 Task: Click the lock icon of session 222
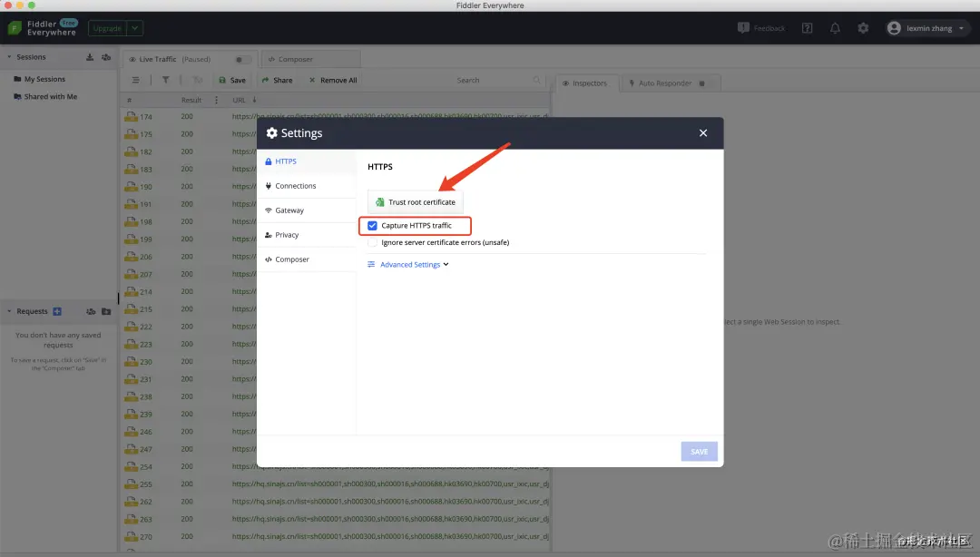click(x=131, y=327)
